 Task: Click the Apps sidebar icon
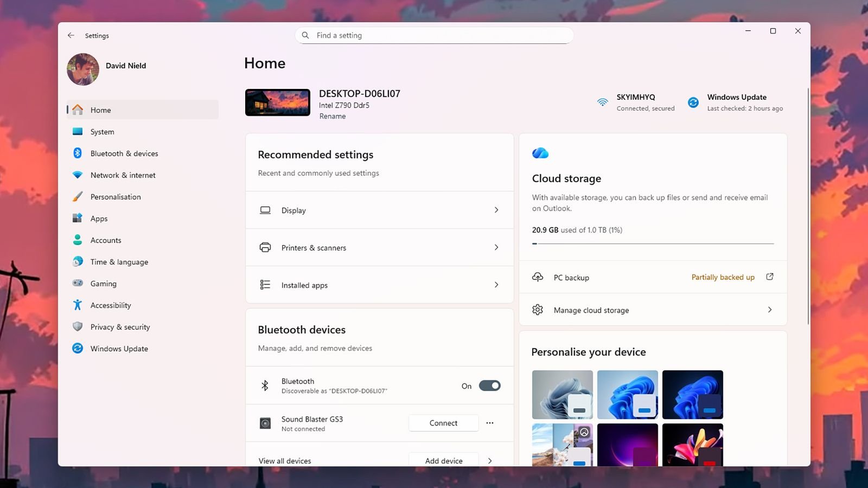pyautogui.click(x=78, y=218)
